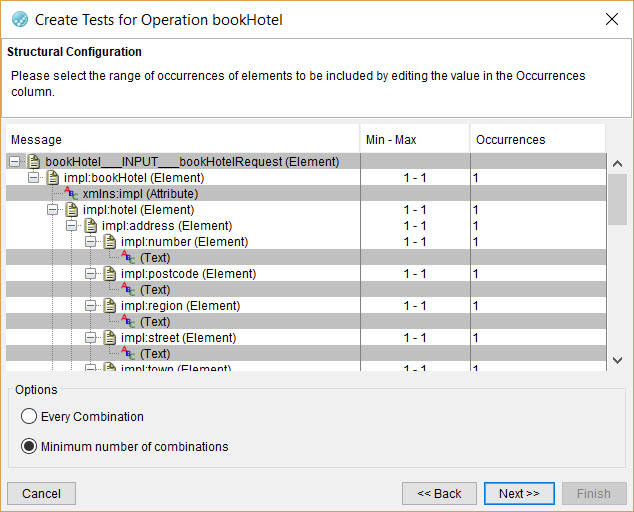Go to the Next wizard page
The height and width of the screenshot is (512, 634).
[518, 493]
